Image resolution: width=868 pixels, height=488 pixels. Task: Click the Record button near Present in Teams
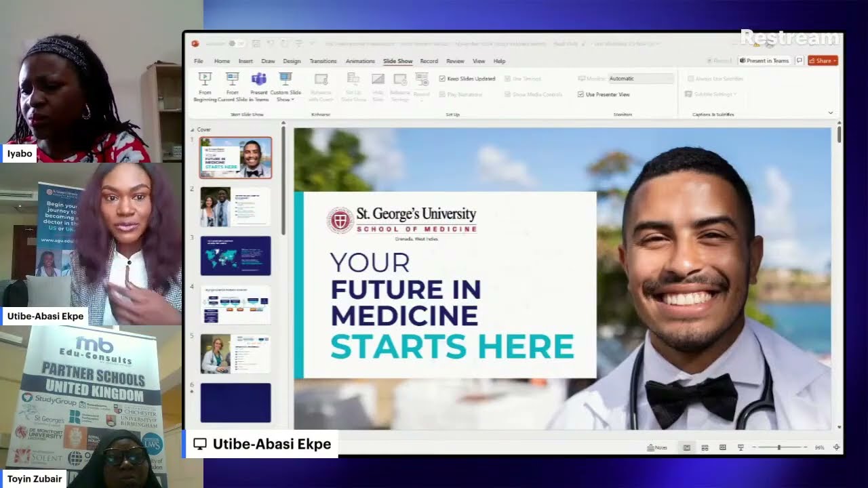coord(719,60)
